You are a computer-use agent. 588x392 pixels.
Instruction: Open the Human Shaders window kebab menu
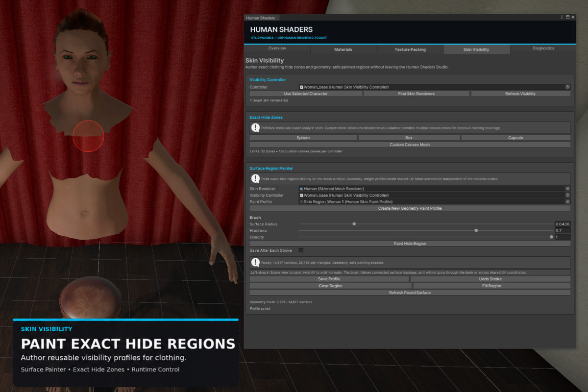pos(562,17)
